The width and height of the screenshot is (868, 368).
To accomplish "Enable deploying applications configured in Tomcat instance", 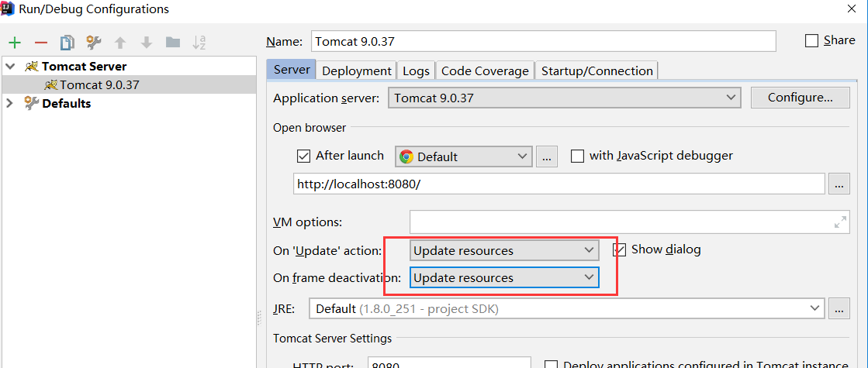I will tap(551, 365).
